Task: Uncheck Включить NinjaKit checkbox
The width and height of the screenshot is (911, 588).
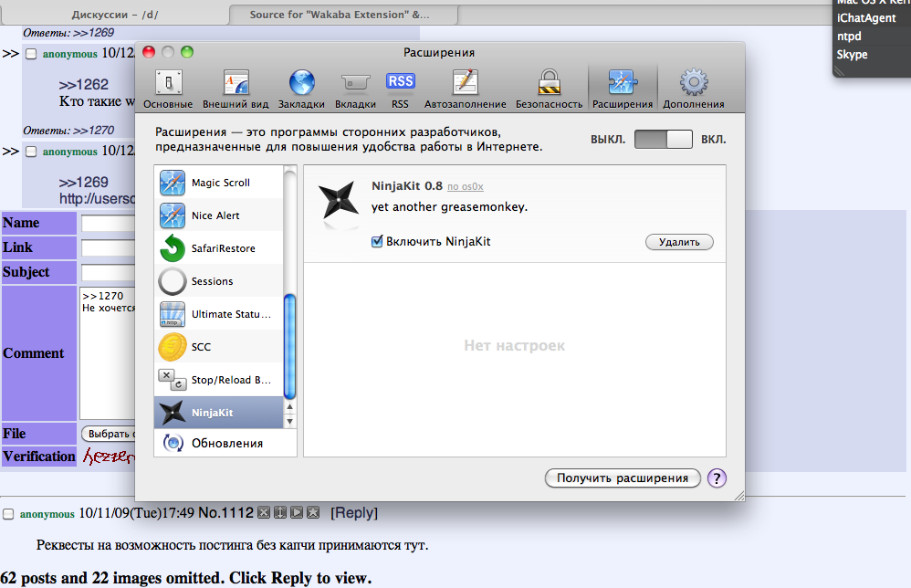Action: (x=377, y=241)
